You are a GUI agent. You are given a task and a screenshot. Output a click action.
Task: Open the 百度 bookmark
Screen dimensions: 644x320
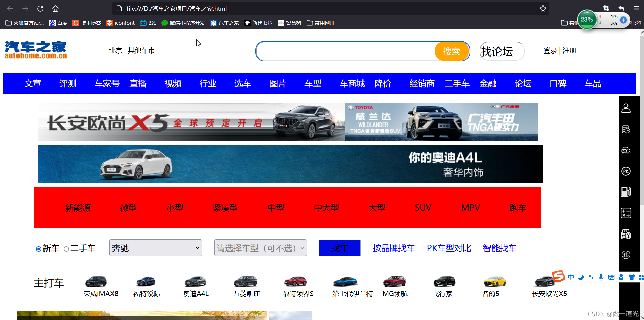[x=58, y=23]
